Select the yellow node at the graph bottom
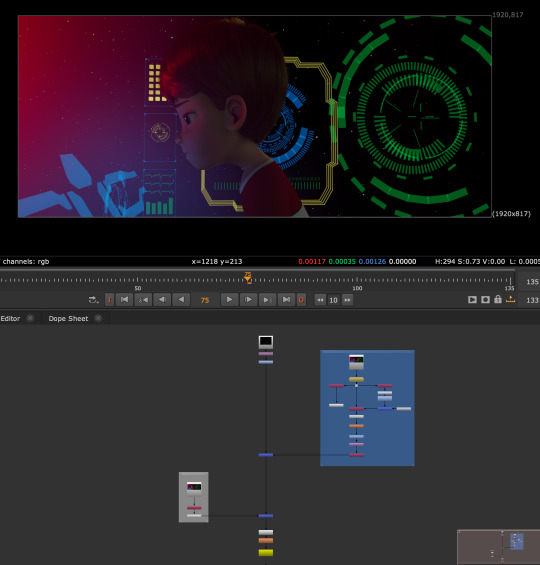Image resolution: width=540 pixels, height=565 pixels. [266, 553]
